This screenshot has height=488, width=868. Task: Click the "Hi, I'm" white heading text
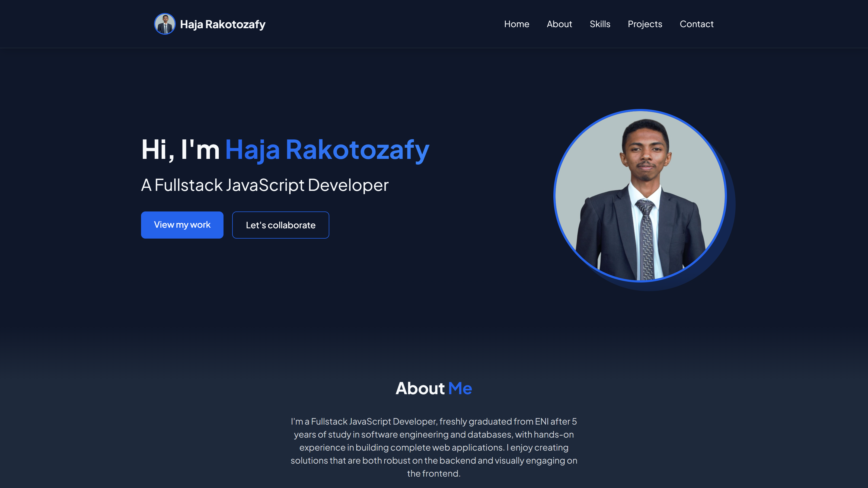[x=181, y=150]
